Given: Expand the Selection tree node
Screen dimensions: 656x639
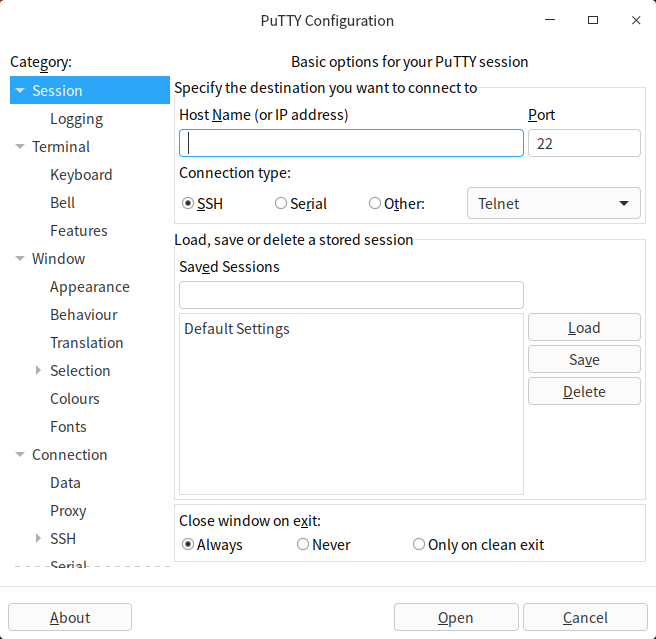Looking at the screenshot, I should click(x=38, y=371).
